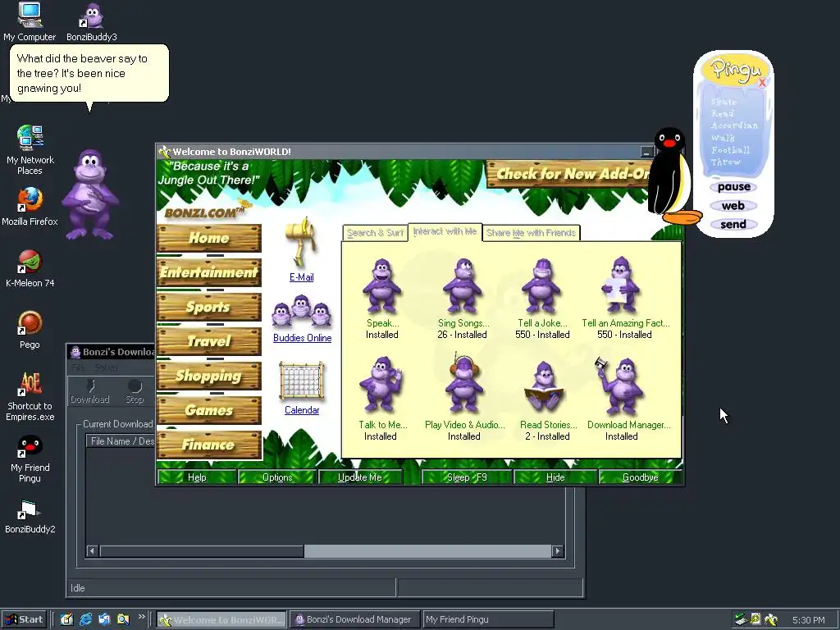This screenshot has width=840, height=630.
Task: Open the Download Manager... Bonzi icon
Action: coord(620,386)
